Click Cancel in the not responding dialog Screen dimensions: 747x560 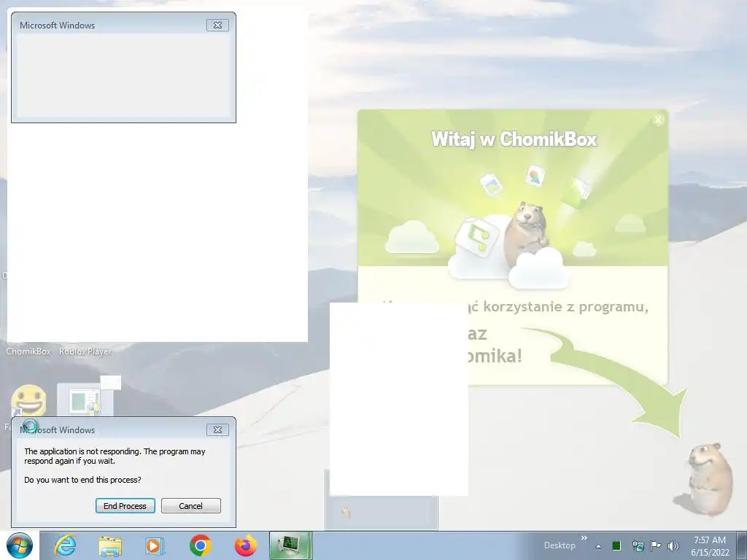click(x=190, y=506)
